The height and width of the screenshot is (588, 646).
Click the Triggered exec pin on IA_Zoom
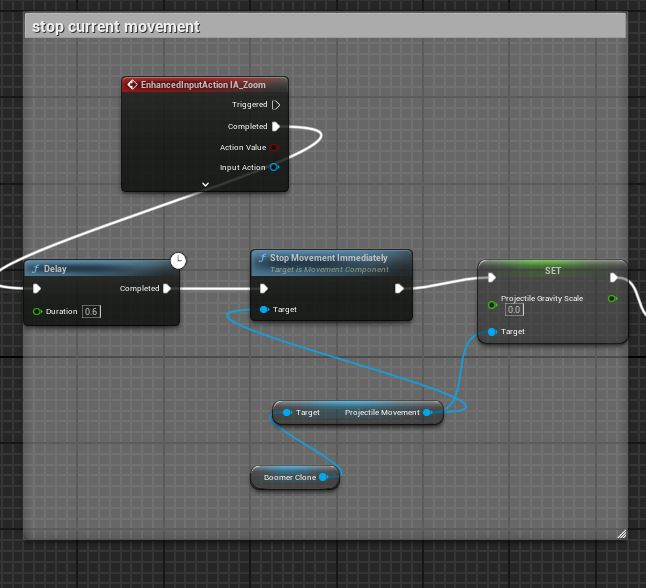pyautogui.click(x=276, y=105)
